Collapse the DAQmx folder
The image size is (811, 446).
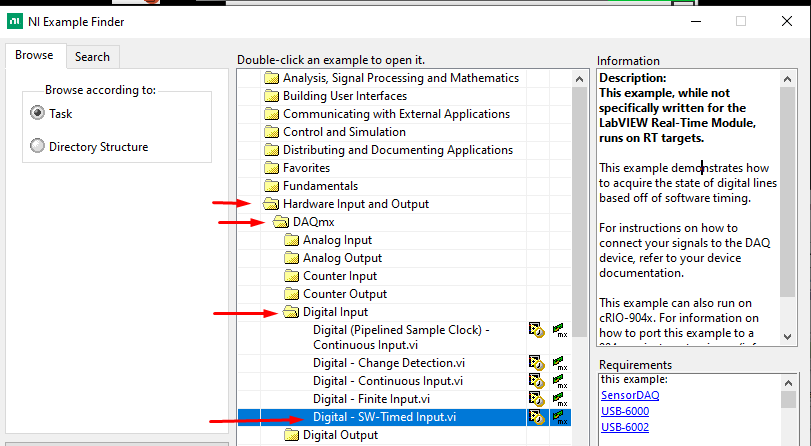tap(281, 222)
